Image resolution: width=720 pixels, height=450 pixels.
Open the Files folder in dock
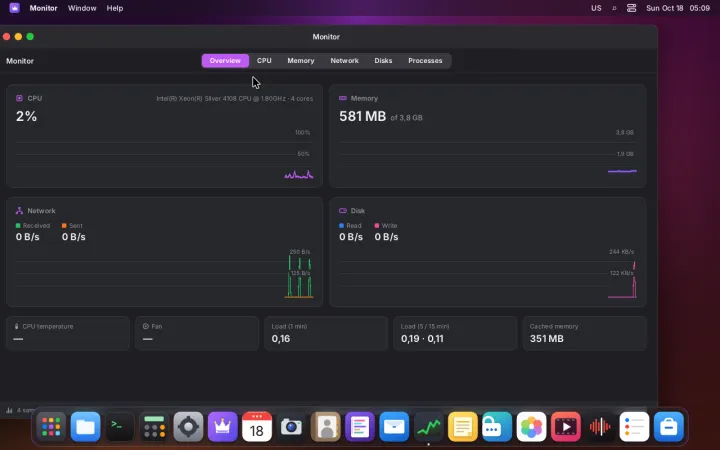[x=85, y=427]
